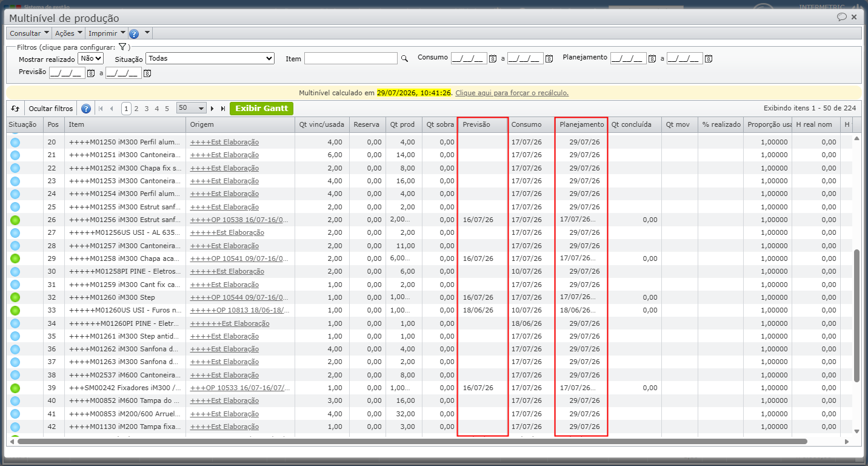Click the help icon beside Ocultar filtros
Image resolution: width=868 pixels, height=466 pixels.
pyautogui.click(x=86, y=109)
